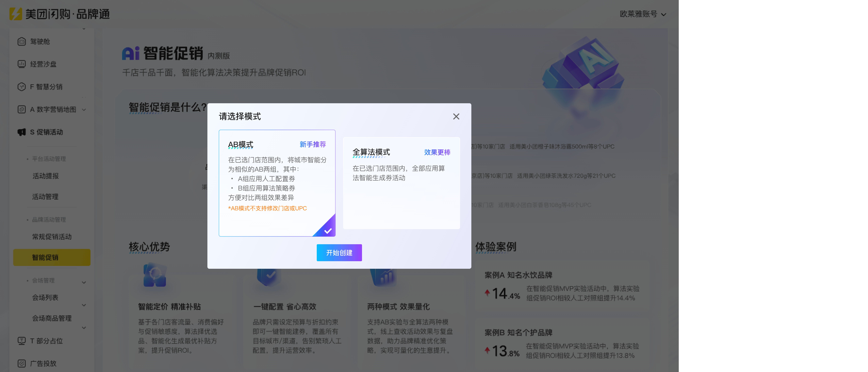Click the 内测版 label
Screen dimensions: 868x372
click(219, 56)
